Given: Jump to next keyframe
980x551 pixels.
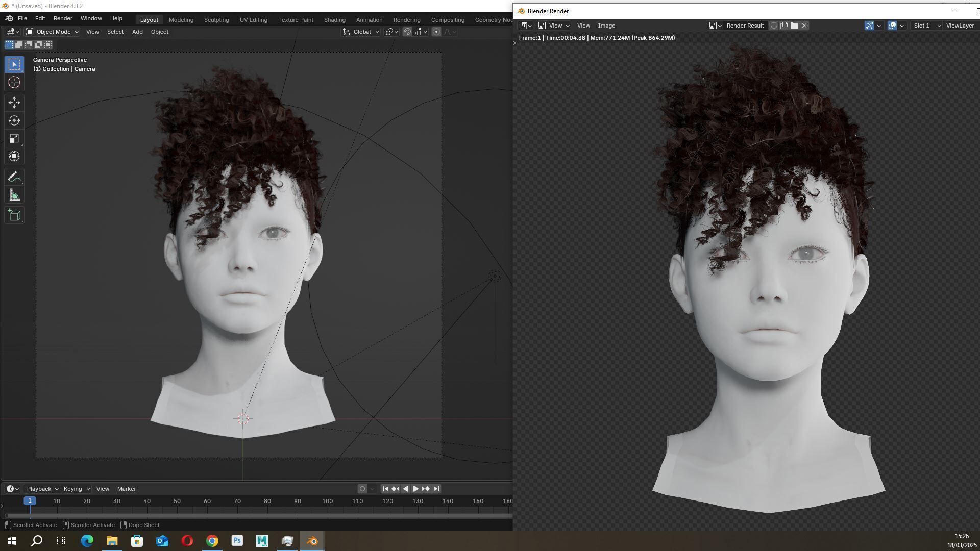Looking at the screenshot, I should (x=426, y=489).
